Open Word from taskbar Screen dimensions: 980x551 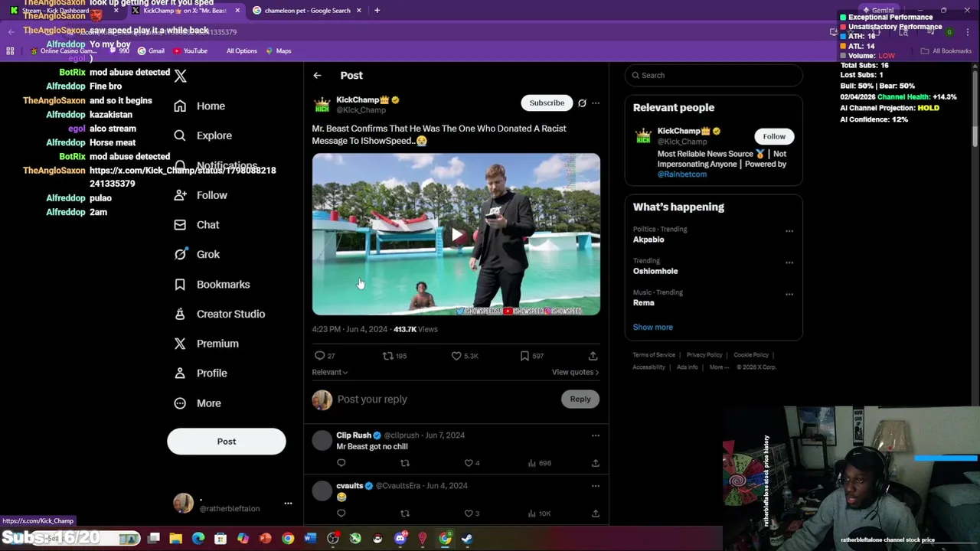(310, 539)
